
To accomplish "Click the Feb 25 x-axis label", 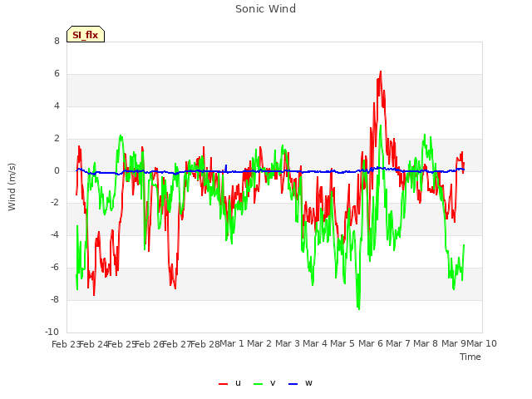I will (x=121, y=344).
